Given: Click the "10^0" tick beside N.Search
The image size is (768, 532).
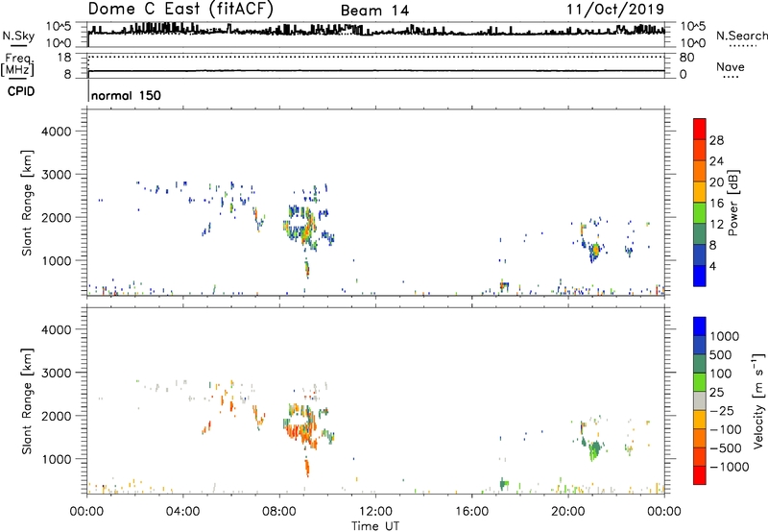Looking at the screenshot, I should tap(693, 43).
